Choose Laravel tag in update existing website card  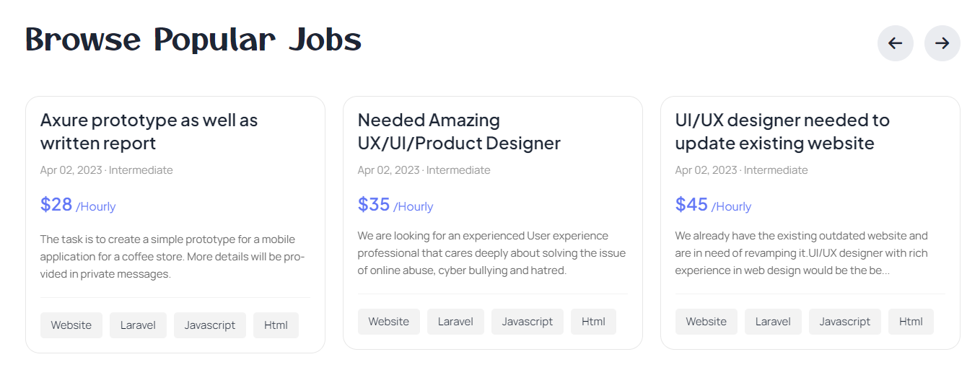(x=773, y=322)
